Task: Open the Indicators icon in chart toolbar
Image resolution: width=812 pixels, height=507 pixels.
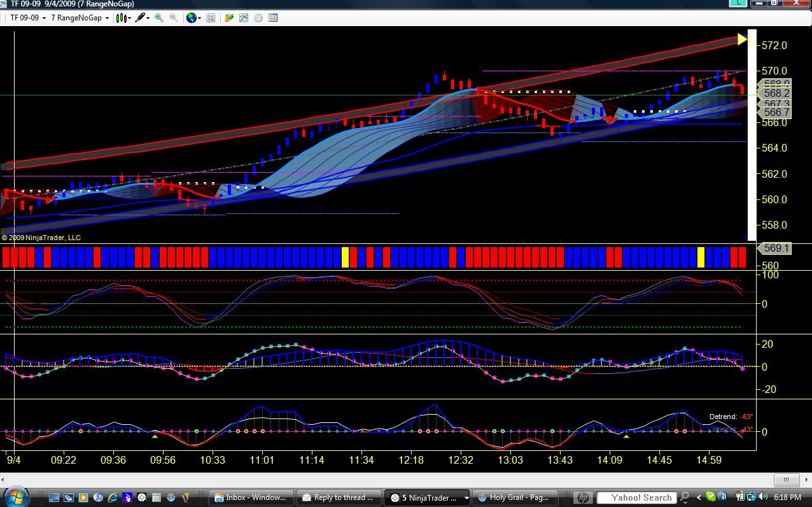Action: coord(244,18)
